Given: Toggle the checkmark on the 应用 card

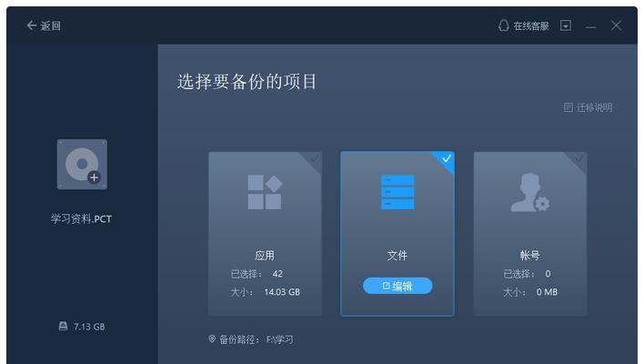Looking at the screenshot, I should [x=314, y=158].
